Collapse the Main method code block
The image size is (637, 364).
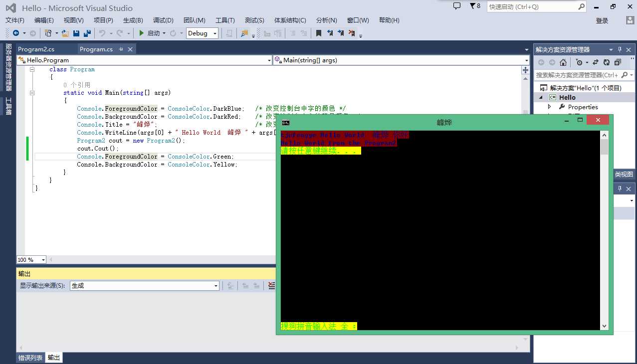(x=32, y=93)
